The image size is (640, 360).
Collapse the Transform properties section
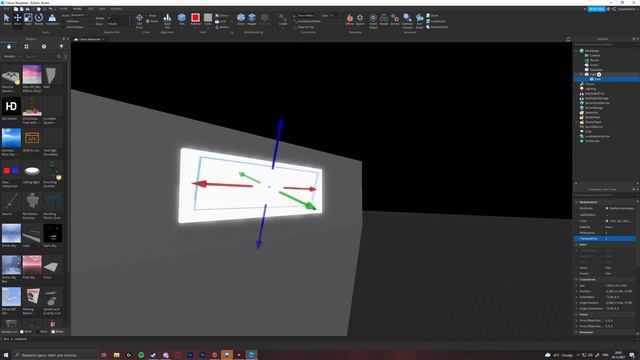point(576,280)
